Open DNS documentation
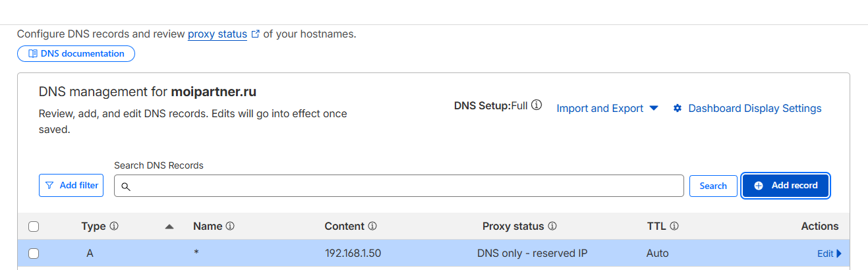This screenshot has width=868, height=270. coord(76,54)
